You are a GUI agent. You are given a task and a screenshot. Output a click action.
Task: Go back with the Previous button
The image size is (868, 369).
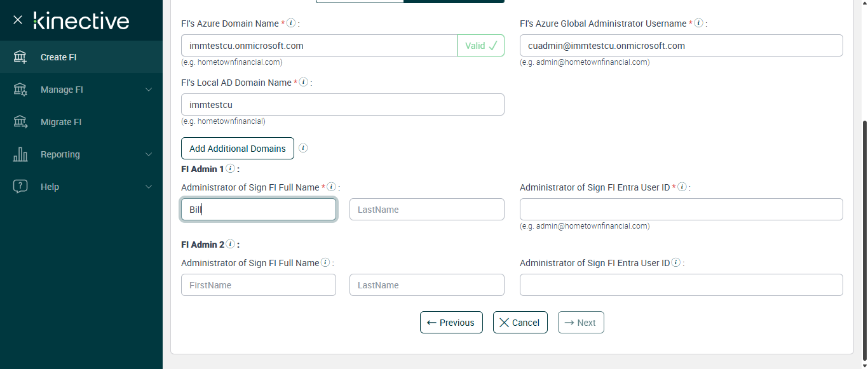pyautogui.click(x=451, y=323)
